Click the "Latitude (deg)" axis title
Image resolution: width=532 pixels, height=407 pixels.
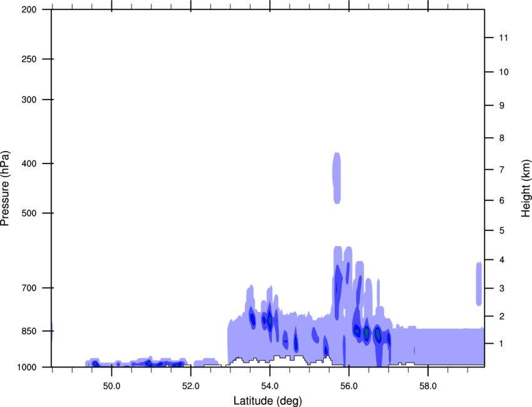point(268,401)
